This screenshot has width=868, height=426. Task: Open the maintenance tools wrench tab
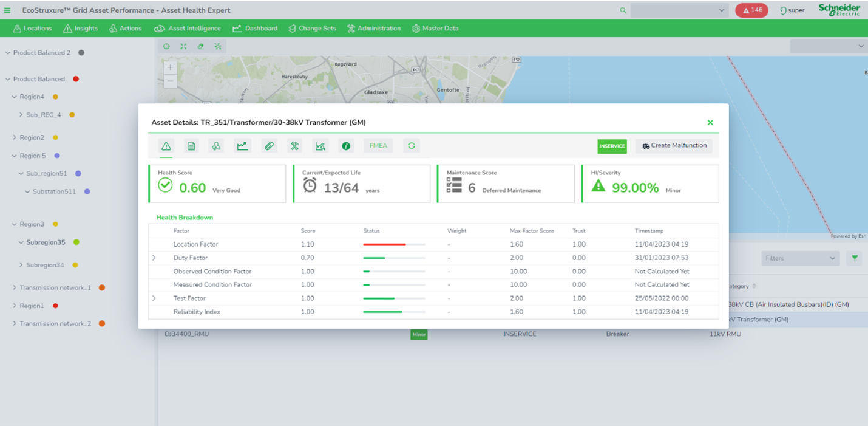(294, 146)
